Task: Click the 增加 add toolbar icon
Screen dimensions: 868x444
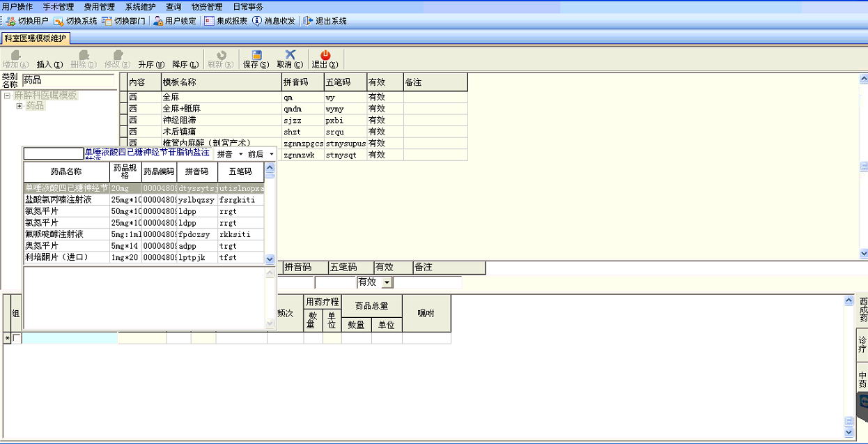Action: click(15, 54)
